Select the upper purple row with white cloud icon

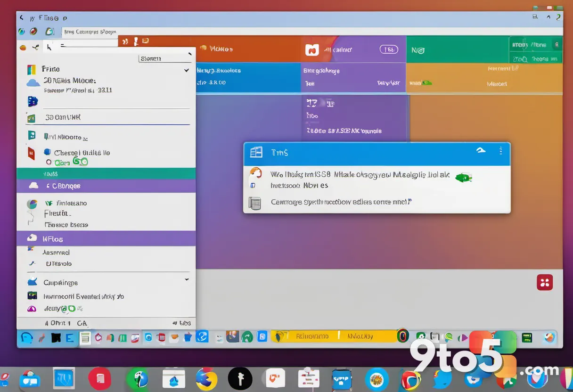[106, 186]
